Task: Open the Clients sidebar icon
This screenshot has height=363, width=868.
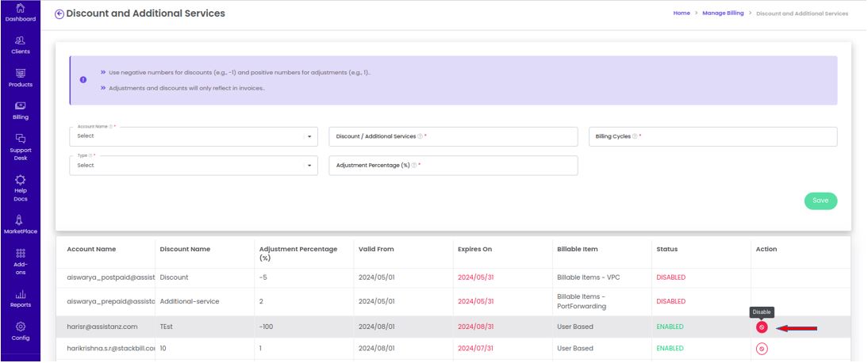Action: pyautogui.click(x=20, y=40)
